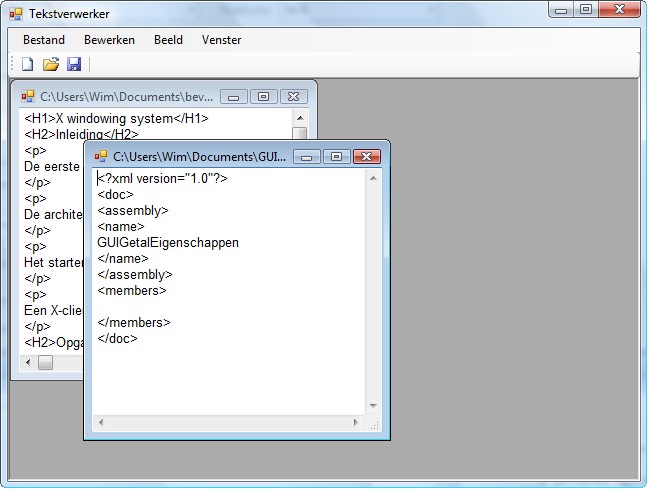This screenshot has height=489, width=648.
Task: Click the GUI document window's title icon
Action: 101,157
